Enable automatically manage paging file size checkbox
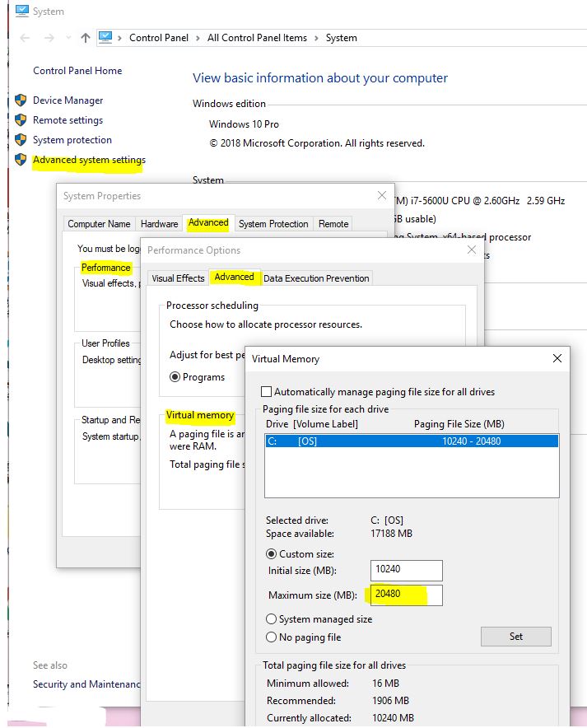This screenshot has height=728, width=587. (267, 392)
